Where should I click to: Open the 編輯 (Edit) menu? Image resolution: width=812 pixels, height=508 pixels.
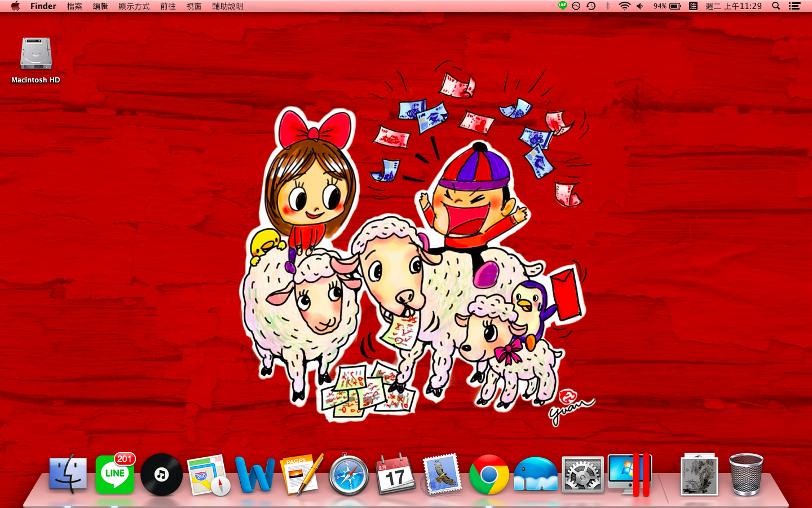click(100, 6)
